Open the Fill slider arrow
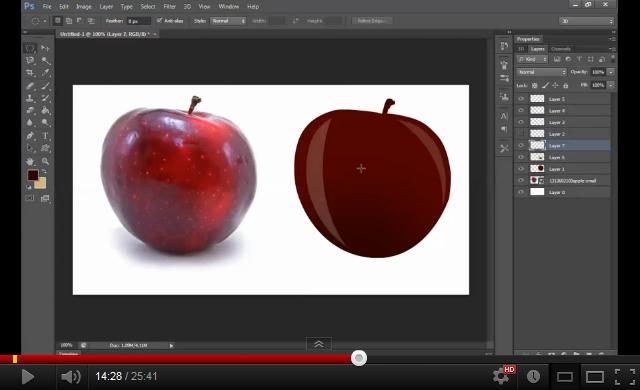 point(611,85)
